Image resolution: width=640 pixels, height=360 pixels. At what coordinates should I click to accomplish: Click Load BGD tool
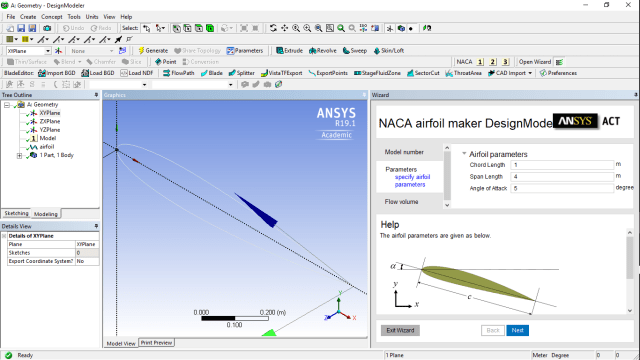click(x=98, y=73)
